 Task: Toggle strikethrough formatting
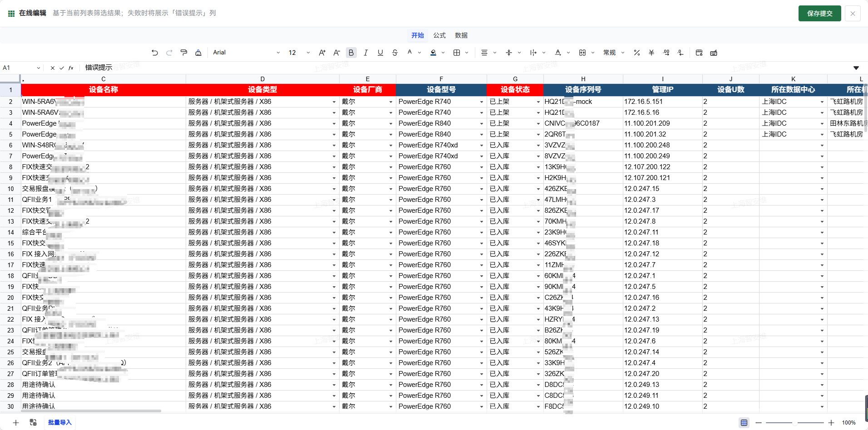[395, 53]
